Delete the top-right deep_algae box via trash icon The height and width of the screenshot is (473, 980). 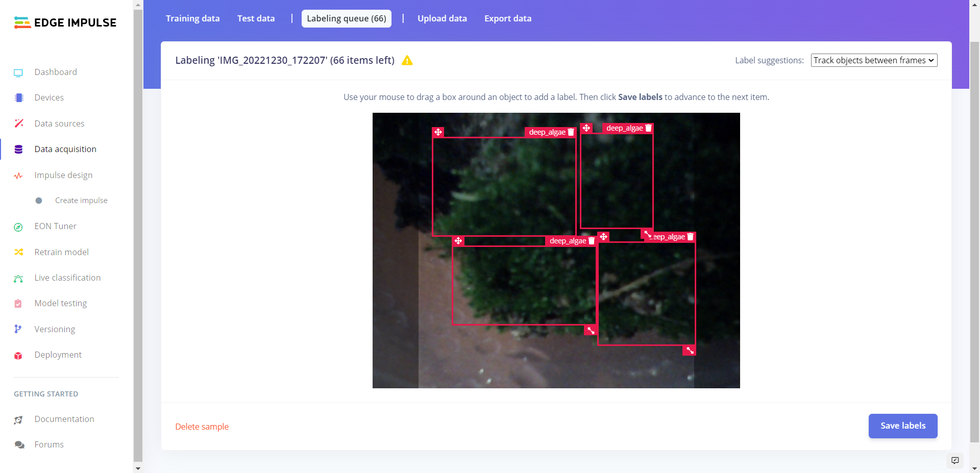click(x=648, y=128)
